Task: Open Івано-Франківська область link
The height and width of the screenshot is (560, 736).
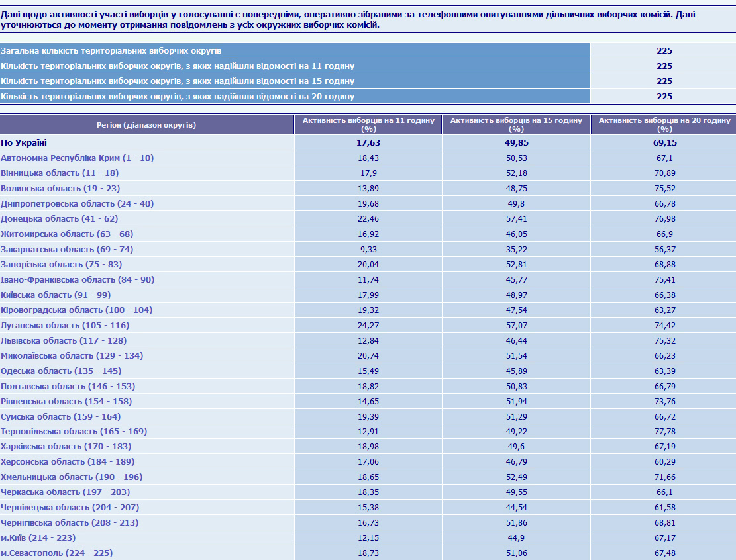Action: click(78, 279)
